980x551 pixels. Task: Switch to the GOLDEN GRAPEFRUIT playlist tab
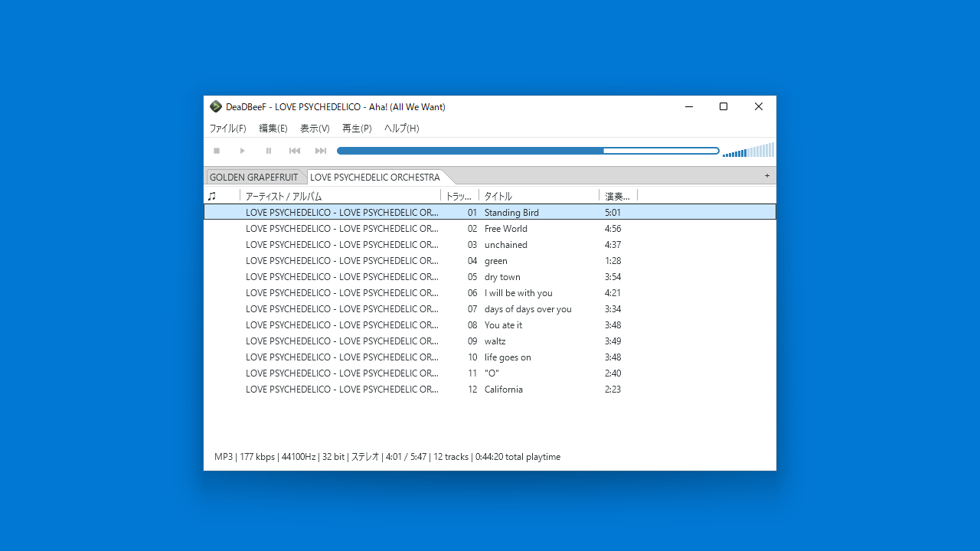tap(254, 178)
